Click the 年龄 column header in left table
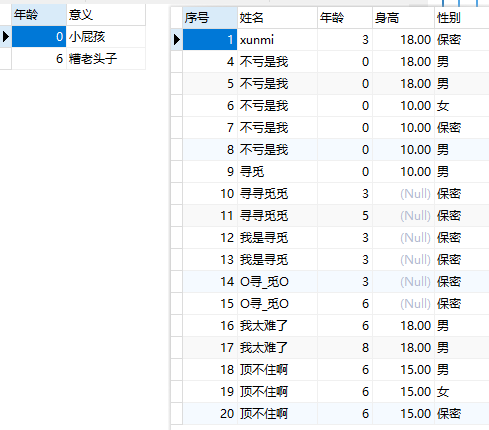The image size is (489, 430). coord(39,15)
